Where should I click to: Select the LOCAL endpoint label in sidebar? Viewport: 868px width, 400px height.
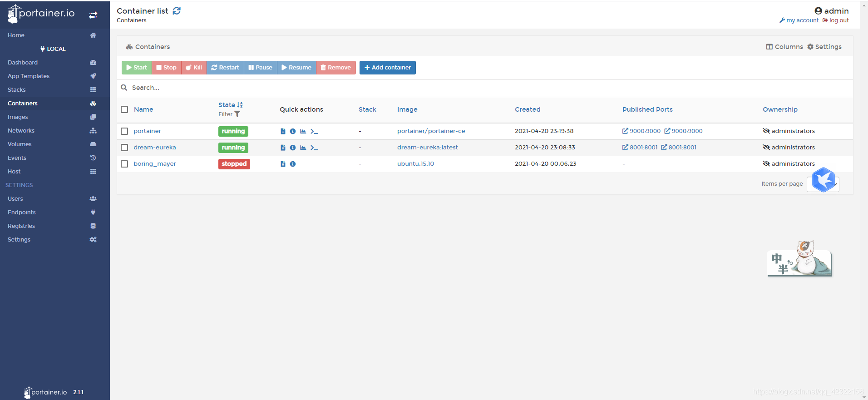click(x=53, y=49)
